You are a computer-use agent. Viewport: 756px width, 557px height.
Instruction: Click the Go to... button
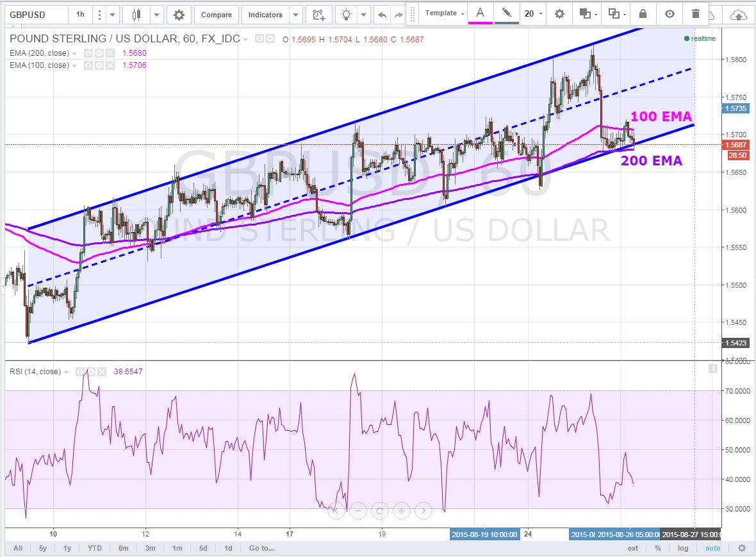(x=261, y=548)
